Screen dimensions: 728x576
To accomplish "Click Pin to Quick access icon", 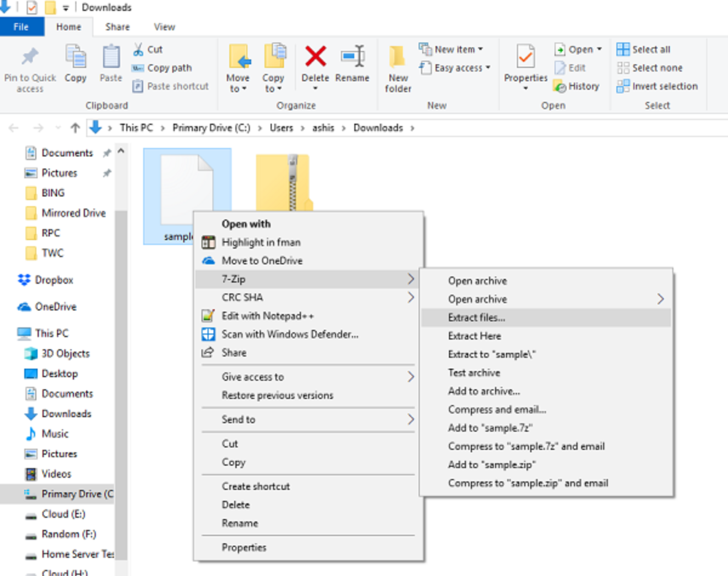I will (30, 57).
